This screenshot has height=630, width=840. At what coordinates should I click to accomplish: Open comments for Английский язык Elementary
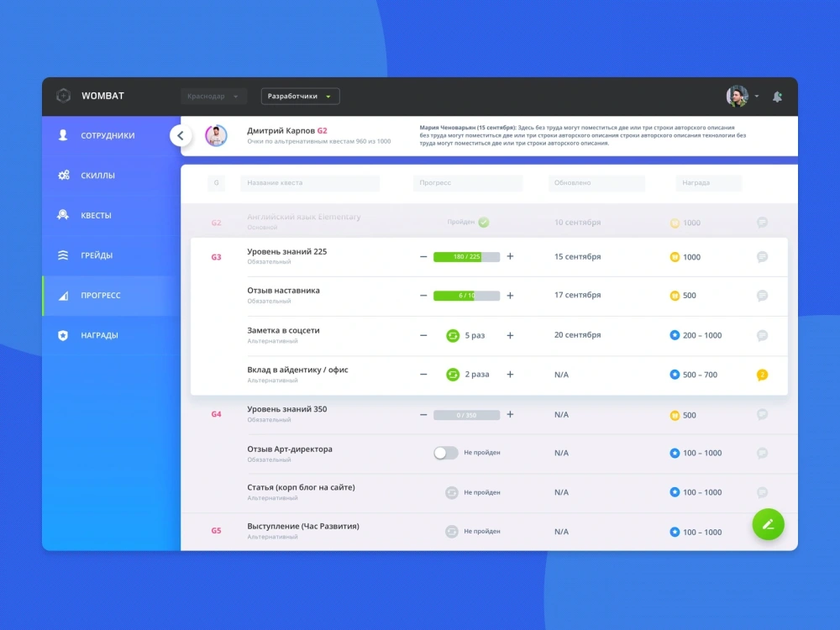[762, 223]
